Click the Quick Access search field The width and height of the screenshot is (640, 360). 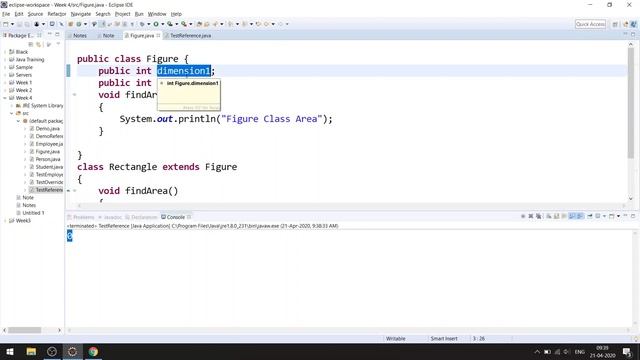pos(590,24)
